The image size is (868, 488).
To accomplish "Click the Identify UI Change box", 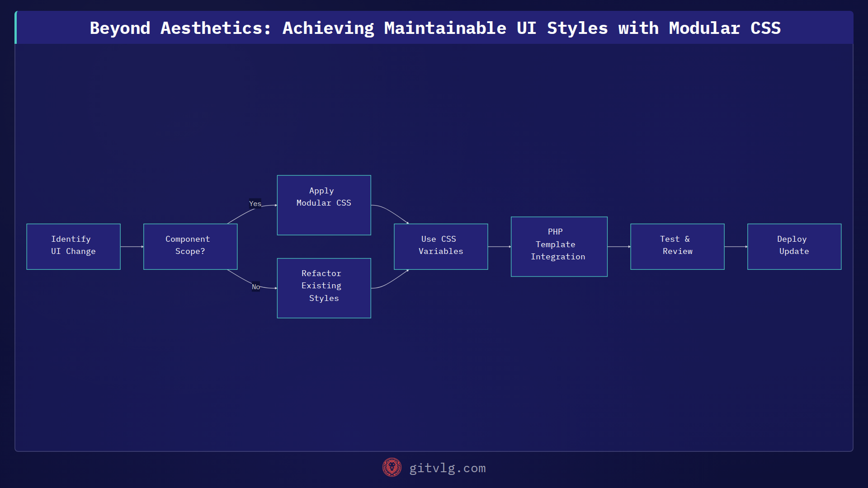I will 73,247.
